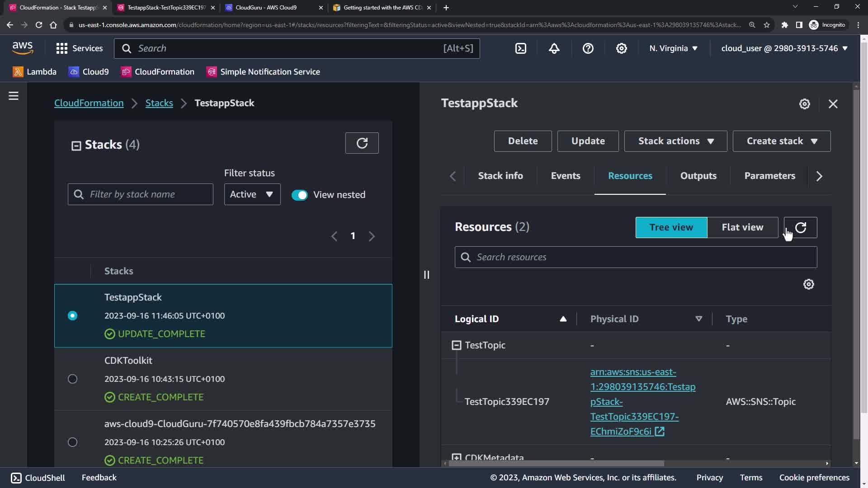
Task: Toggle the View nested switch
Action: pos(299,195)
